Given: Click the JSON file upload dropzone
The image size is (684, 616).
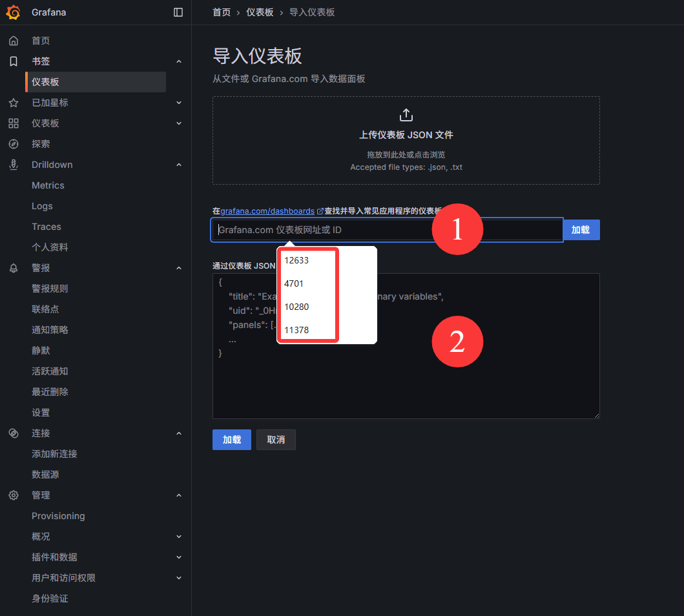Looking at the screenshot, I should (406, 140).
